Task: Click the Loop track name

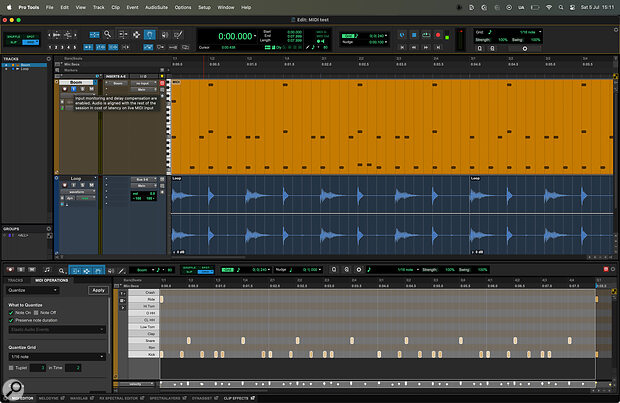Action: (76, 178)
